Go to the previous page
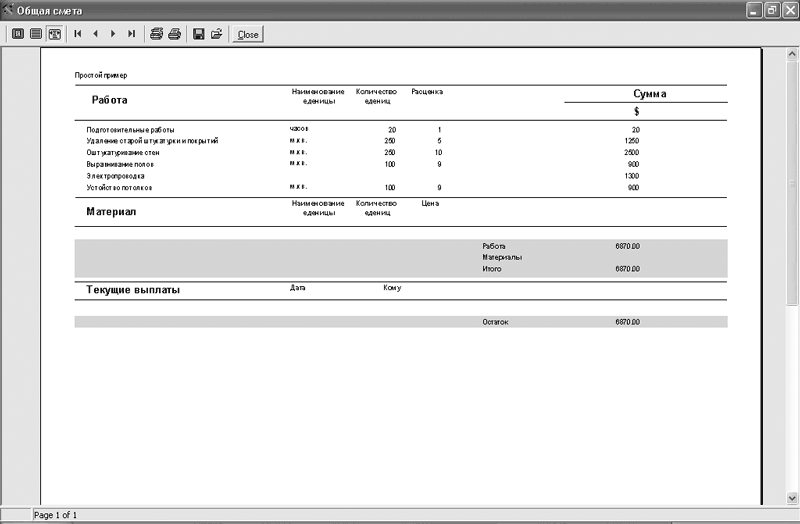This screenshot has width=800, height=524. (95, 34)
